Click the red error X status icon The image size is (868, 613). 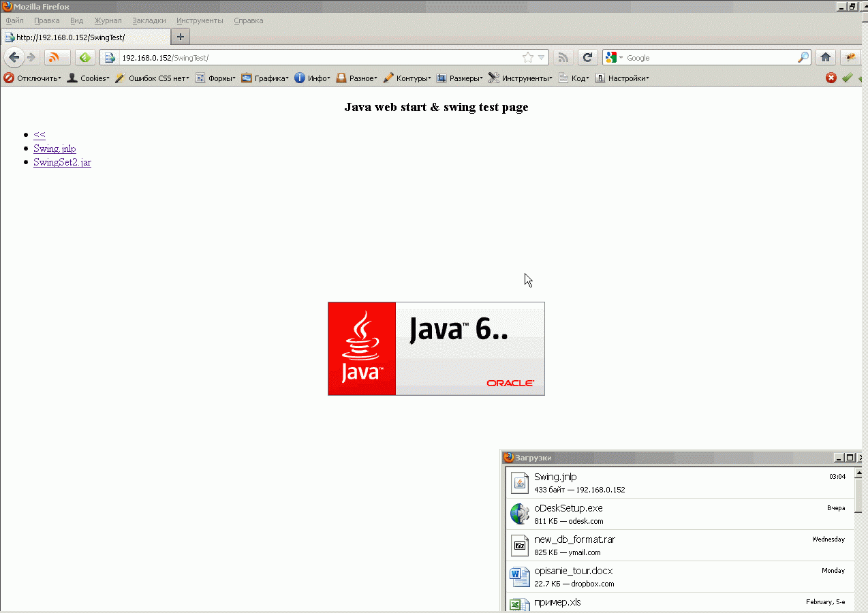coord(831,78)
